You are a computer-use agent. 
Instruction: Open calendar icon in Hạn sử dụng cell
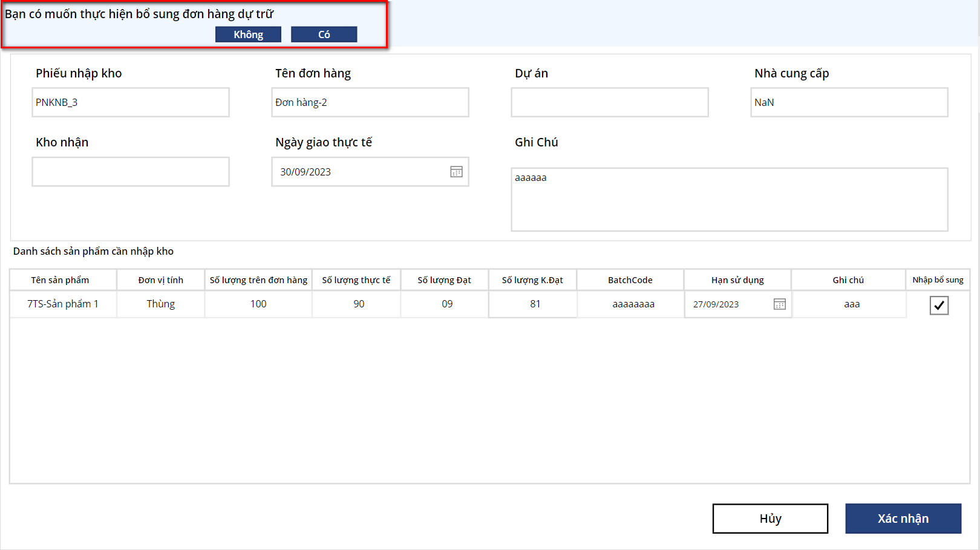(x=779, y=304)
